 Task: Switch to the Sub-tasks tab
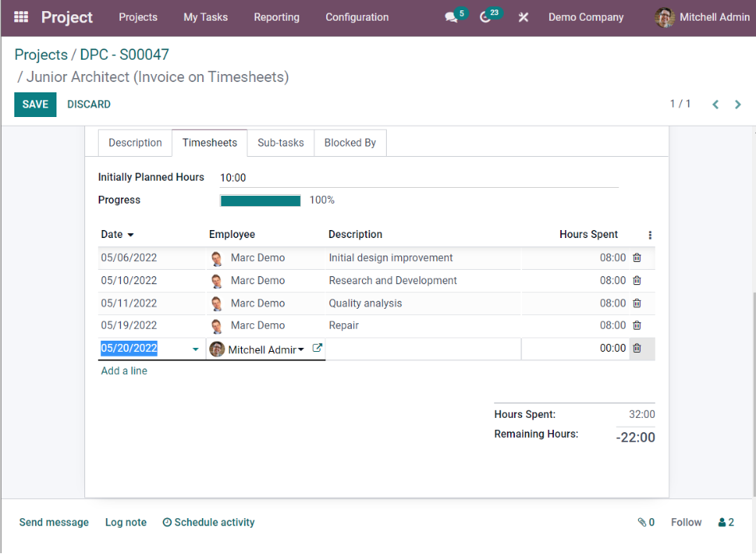[x=280, y=142]
